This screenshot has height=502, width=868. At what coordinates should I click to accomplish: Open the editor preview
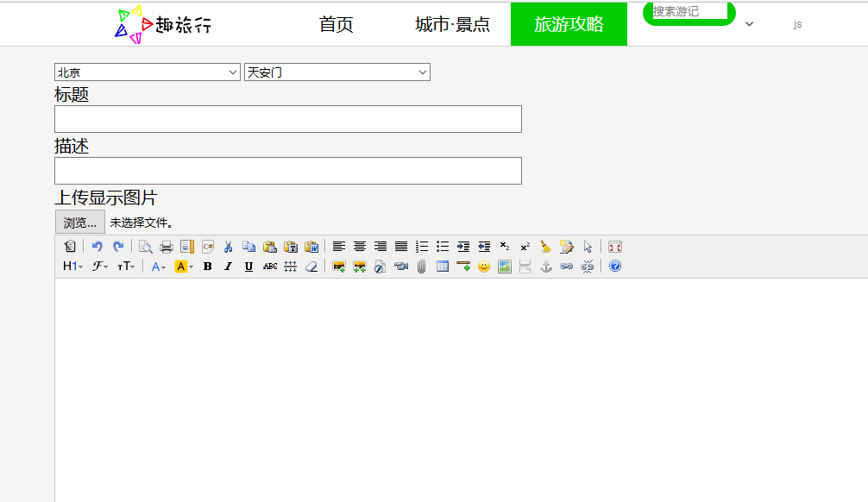pos(146,247)
